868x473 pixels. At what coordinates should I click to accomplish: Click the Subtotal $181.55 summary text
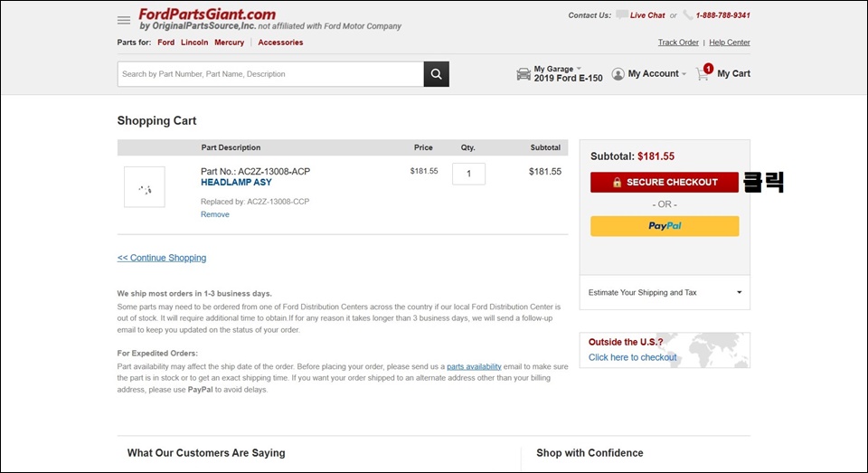632,156
